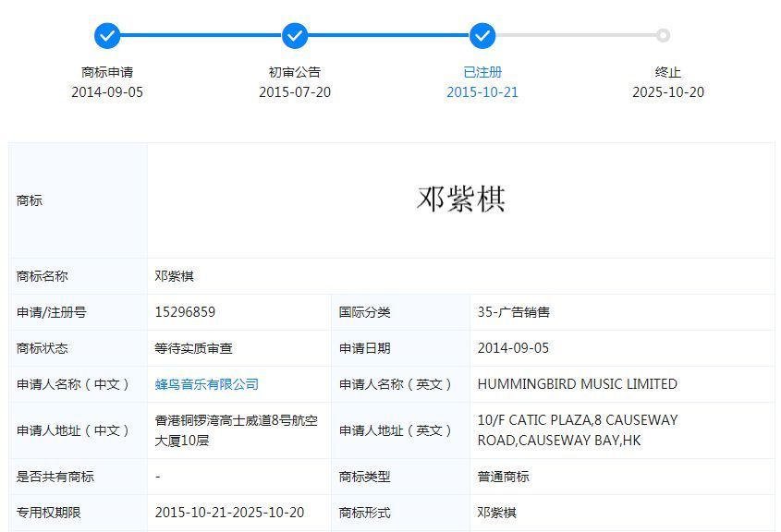Click the 2014-09-05 date under 商标申请

[107, 92]
